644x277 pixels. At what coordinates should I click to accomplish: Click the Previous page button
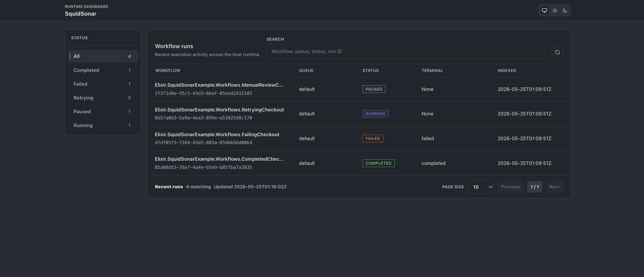(x=510, y=187)
